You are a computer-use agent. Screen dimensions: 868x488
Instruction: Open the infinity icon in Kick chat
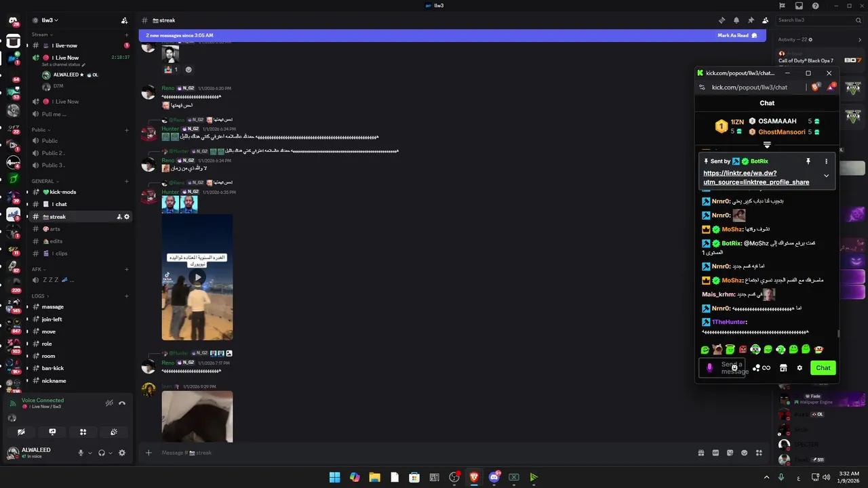[766, 367]
